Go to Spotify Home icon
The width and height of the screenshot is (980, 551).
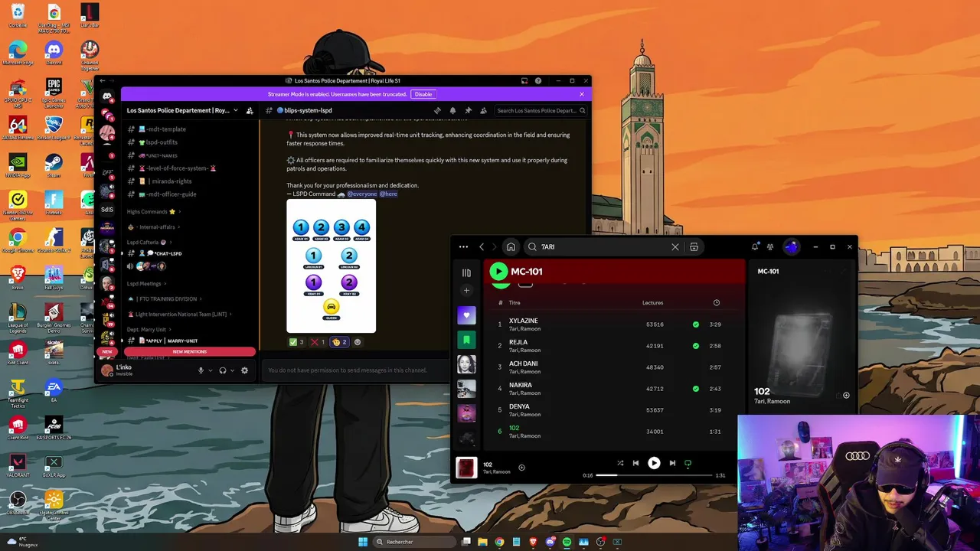(511, 246)
